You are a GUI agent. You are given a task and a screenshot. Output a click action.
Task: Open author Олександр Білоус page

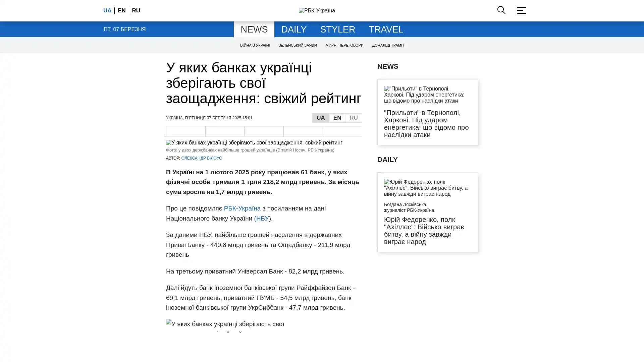[x=202, y=158]
